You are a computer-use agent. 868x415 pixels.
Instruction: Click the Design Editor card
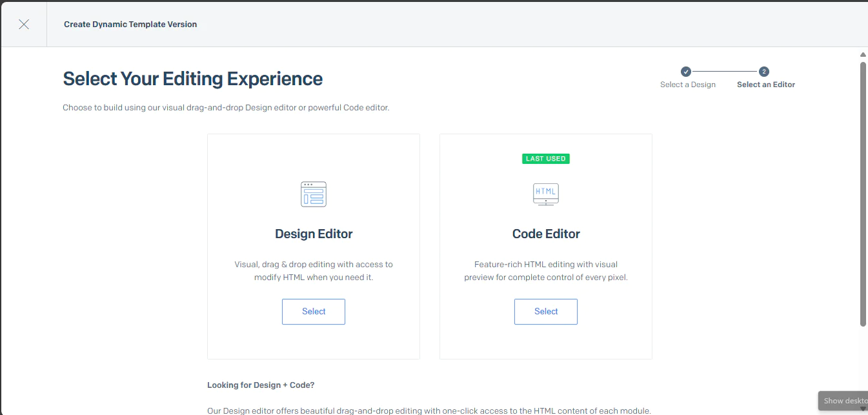coord(314,245)
